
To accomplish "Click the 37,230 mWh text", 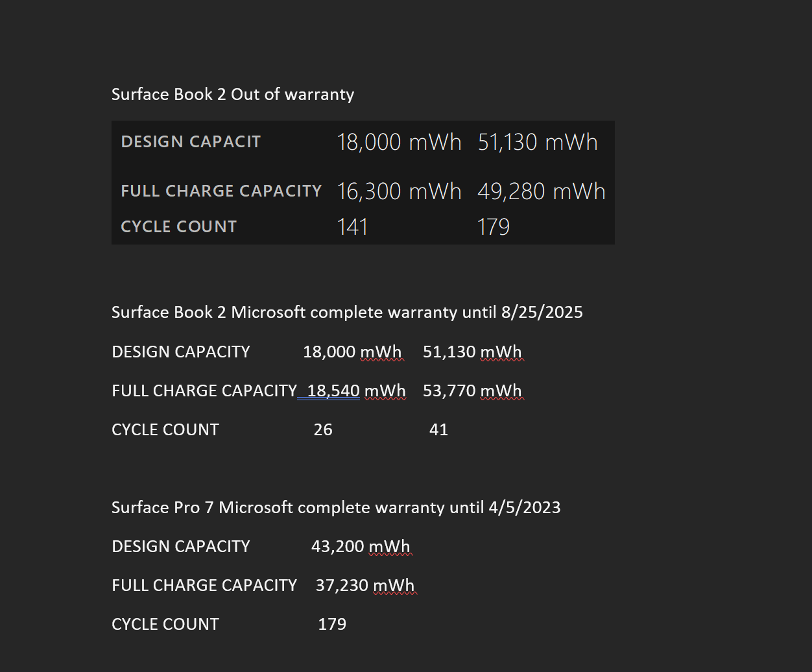I will [x=365, y=586].
